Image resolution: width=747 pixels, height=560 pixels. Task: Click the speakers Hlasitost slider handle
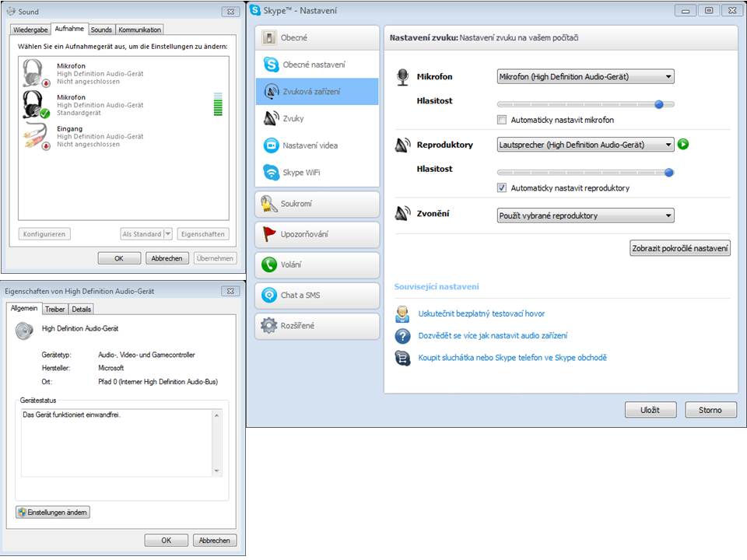pyautogui.click(x=669, y=173)
